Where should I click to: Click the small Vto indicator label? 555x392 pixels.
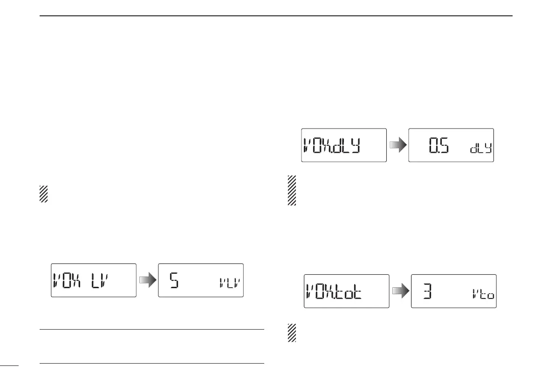[x=484, y=294]
